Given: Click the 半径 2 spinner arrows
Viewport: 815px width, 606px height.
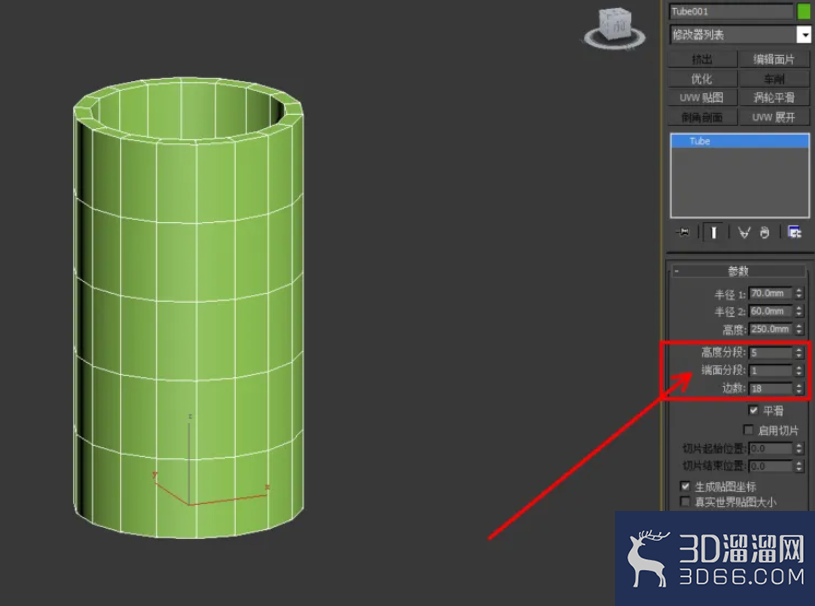Looking at the screenshot, I should click(x=799, y=311).
